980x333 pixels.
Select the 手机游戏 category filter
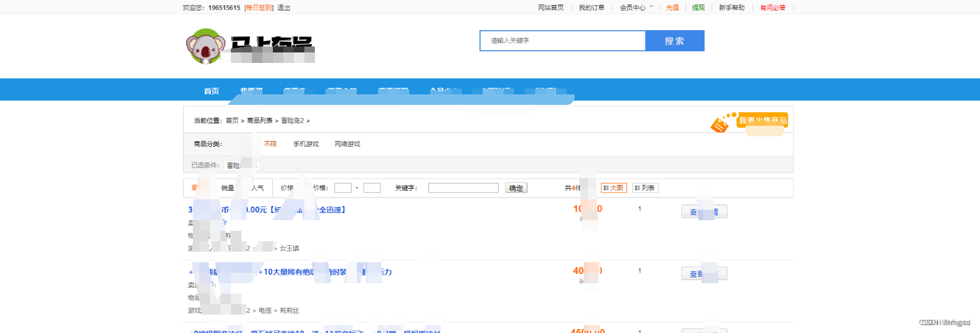(x=306, y=144)
